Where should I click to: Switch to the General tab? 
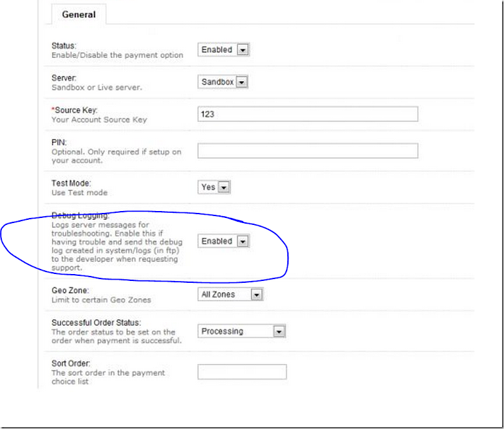(x=79, y=14)
